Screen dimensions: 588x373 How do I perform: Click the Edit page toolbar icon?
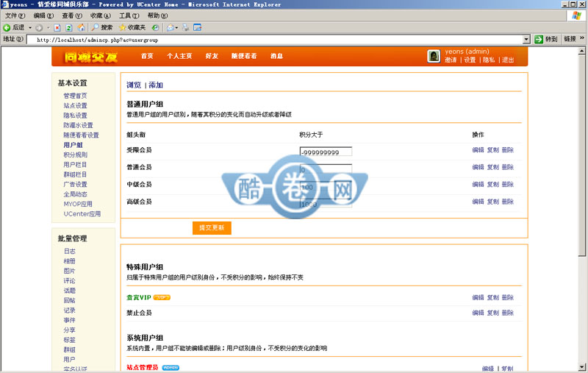pyautogui.click(x=198, y=28)
